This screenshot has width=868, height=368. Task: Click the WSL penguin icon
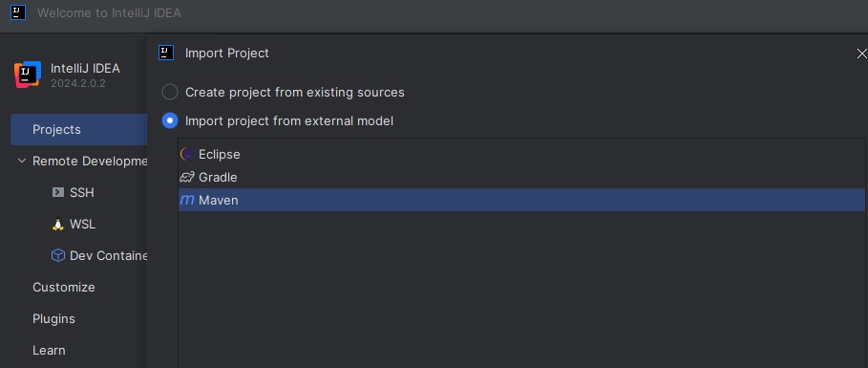57,225
